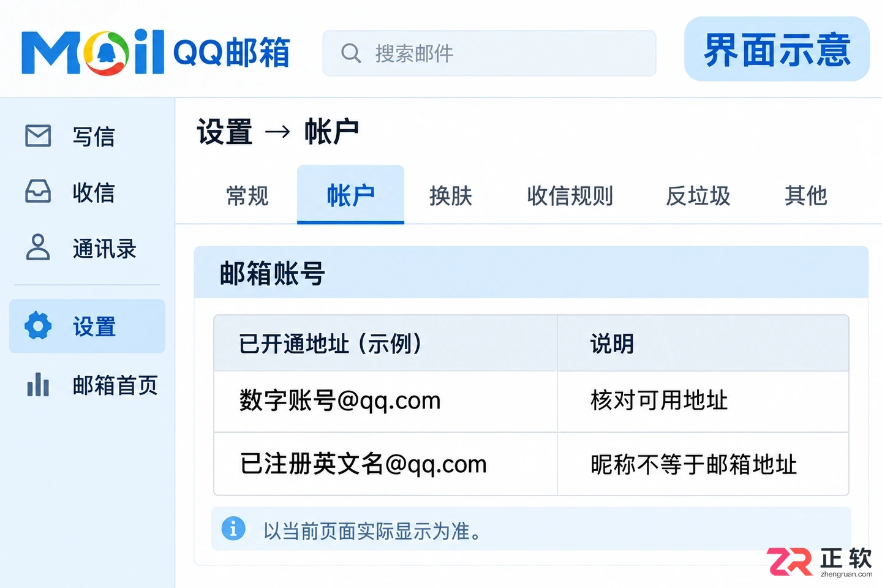
Task: Click the search magnifier icon
Action: [351, 53]
